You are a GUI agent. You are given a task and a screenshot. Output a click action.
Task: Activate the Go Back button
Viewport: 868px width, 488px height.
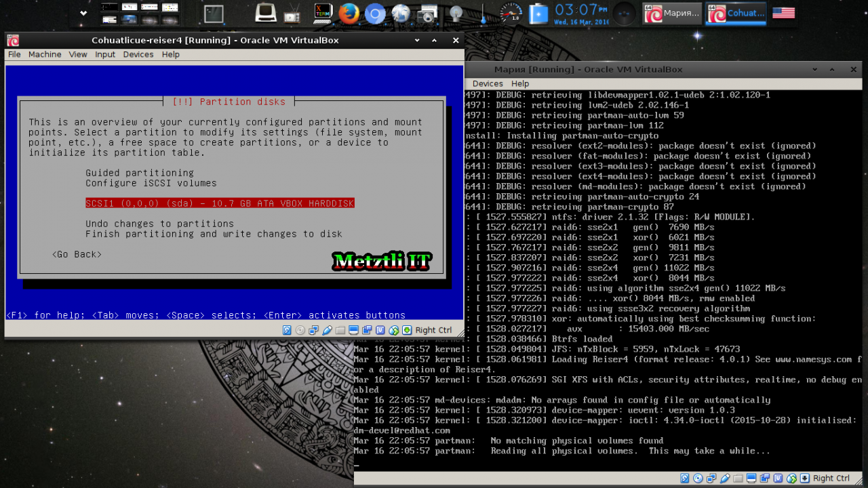[x=77, y=254]
